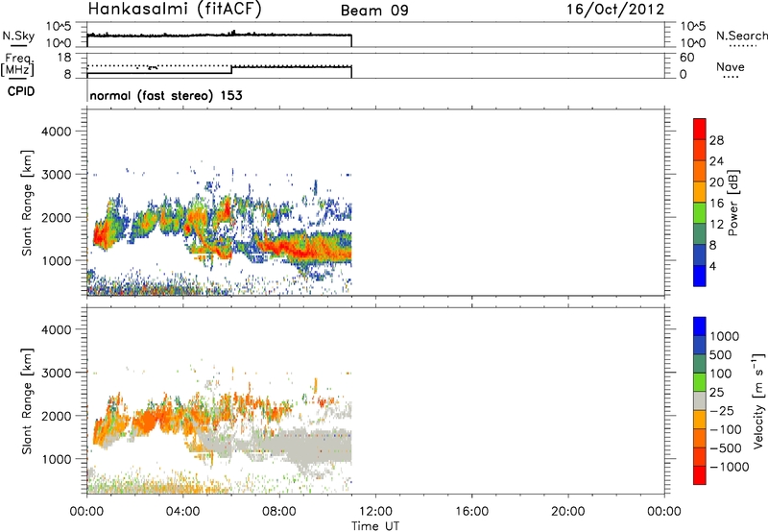Click the 500 label on Velocity colorbar

(720, 355)
